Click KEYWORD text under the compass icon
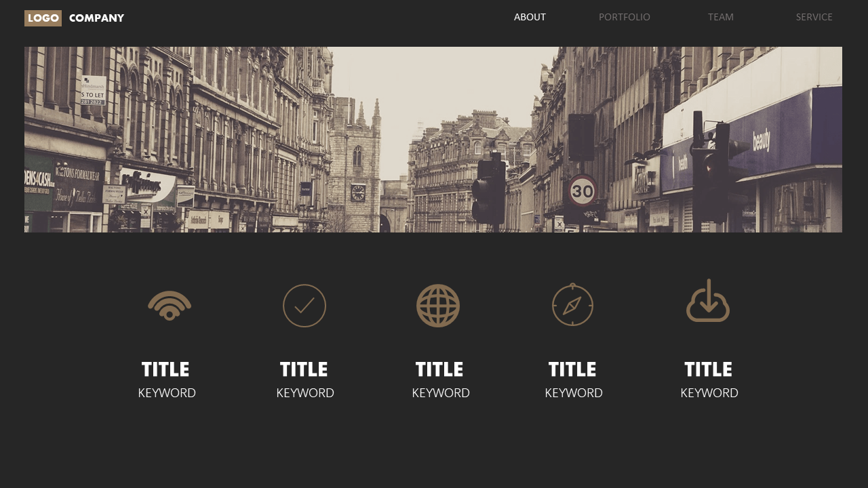The width and height of the screenshot is (868, 488). pos(574,393)
